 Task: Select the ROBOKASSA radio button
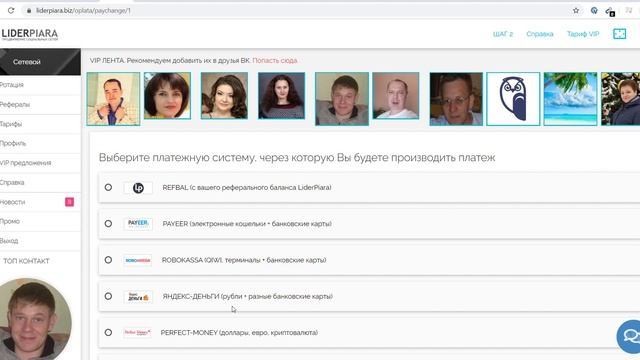pos(108,260)
